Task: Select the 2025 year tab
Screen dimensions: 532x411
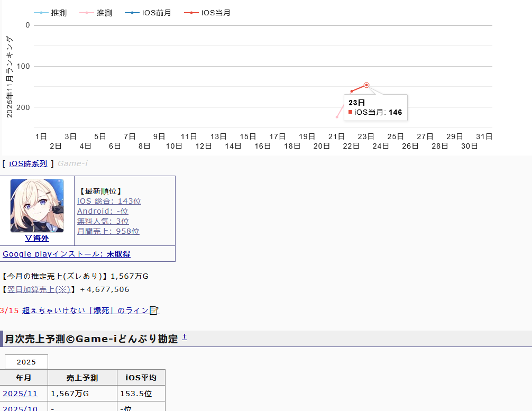Action: point(26,362)
